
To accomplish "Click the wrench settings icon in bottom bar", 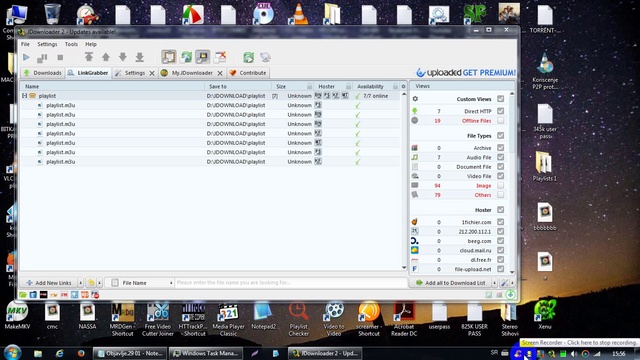I will pyautogui.click(x=504, y=283).
